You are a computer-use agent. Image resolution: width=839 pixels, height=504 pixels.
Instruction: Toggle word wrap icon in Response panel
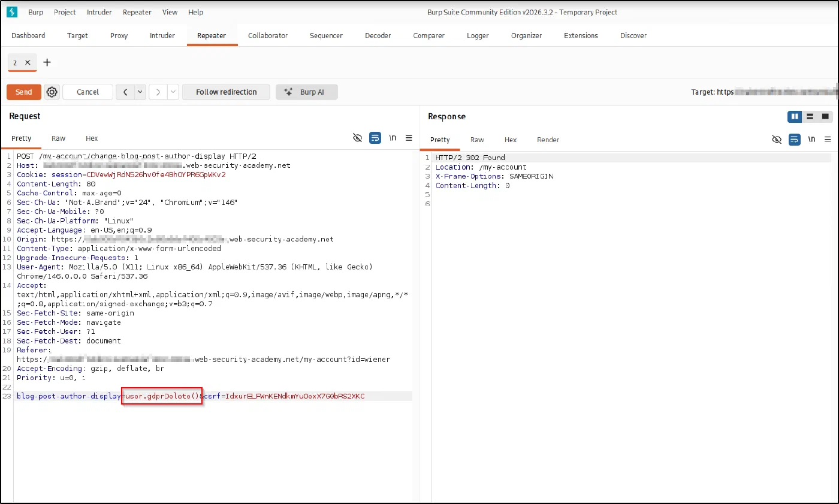point(794,140)
